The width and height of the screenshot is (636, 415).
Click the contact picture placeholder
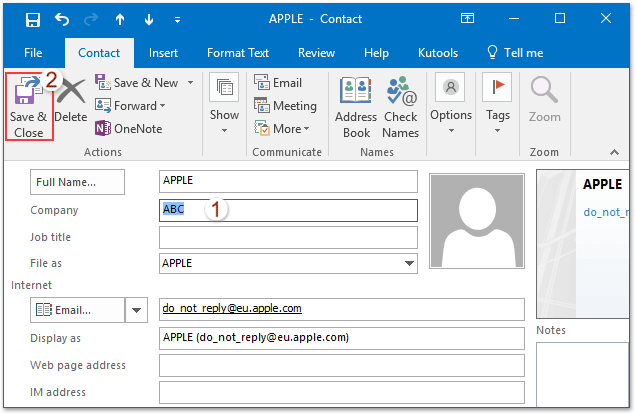point(477,221)
